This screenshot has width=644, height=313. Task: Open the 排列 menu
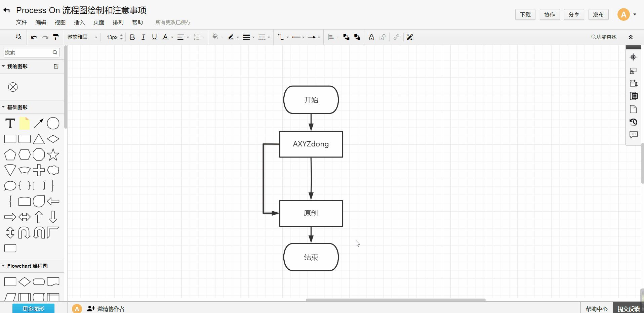(118, 23)
